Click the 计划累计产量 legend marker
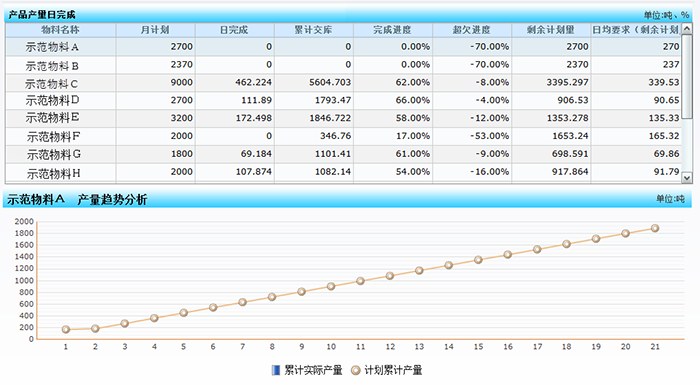700x385 pixels. click(355, 370)
